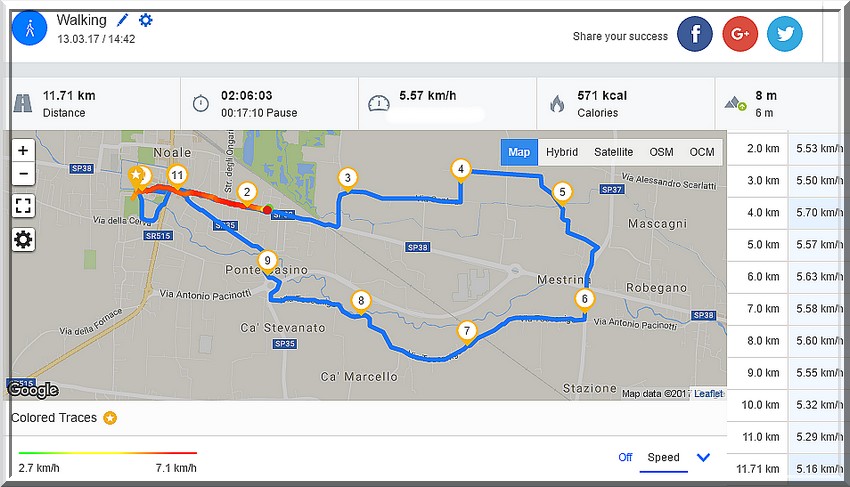Select the Speed colored trace option

pyautogui.click(x=664, y=457)
